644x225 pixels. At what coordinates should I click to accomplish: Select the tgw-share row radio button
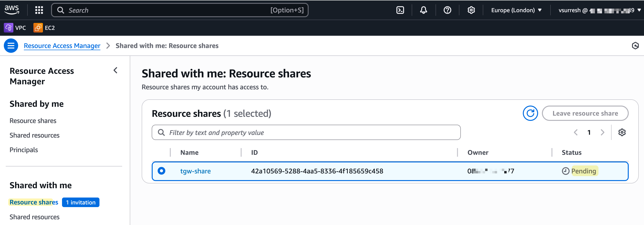coord(161,171)
